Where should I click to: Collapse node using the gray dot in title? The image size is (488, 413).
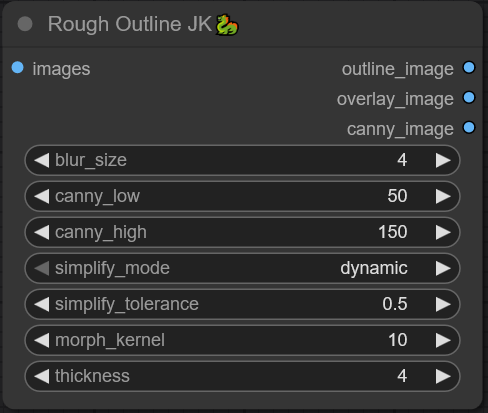click(25, 24)
